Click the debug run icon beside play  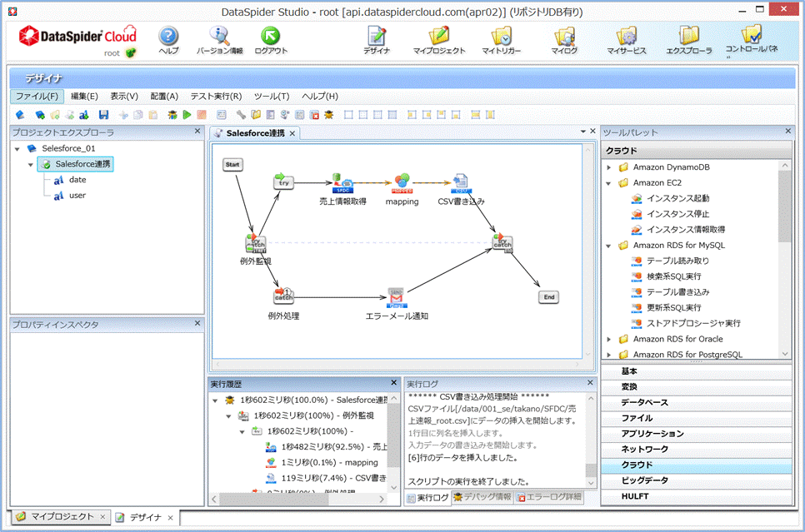click(x=172, y=115)
